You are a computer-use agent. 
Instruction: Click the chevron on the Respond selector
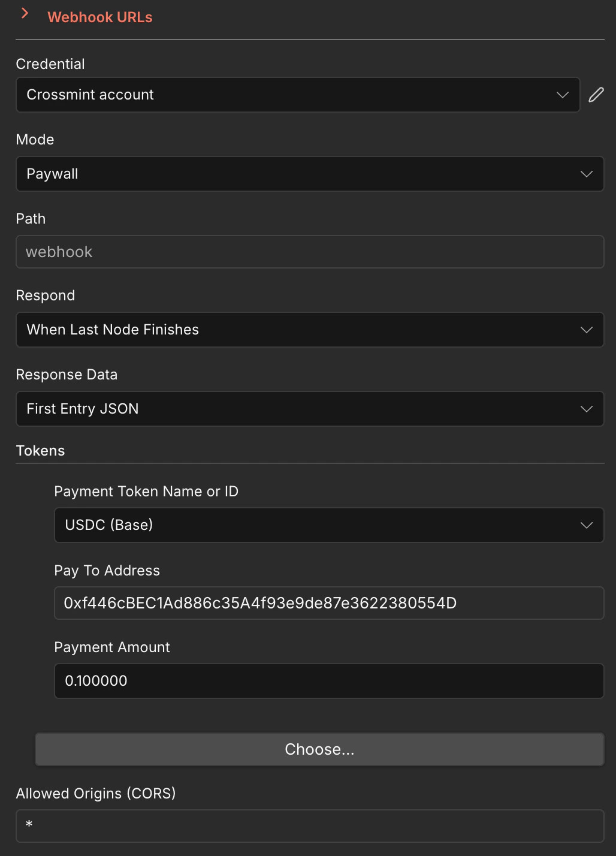[x=586, y=330]
